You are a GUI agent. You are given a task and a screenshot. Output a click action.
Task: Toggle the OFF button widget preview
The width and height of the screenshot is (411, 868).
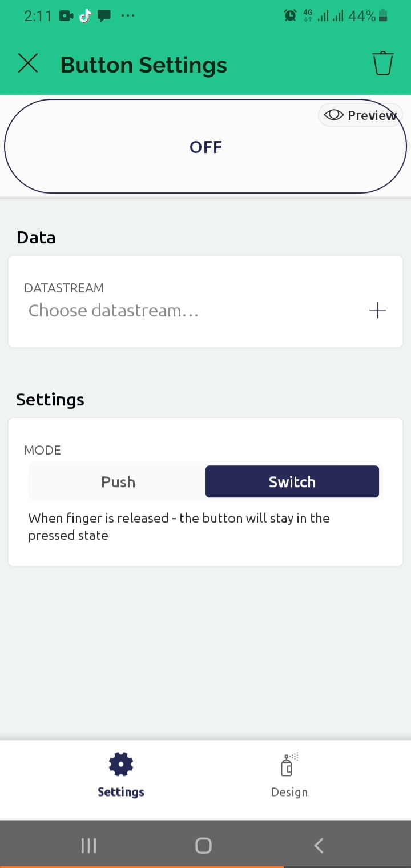tap(205, 147)
